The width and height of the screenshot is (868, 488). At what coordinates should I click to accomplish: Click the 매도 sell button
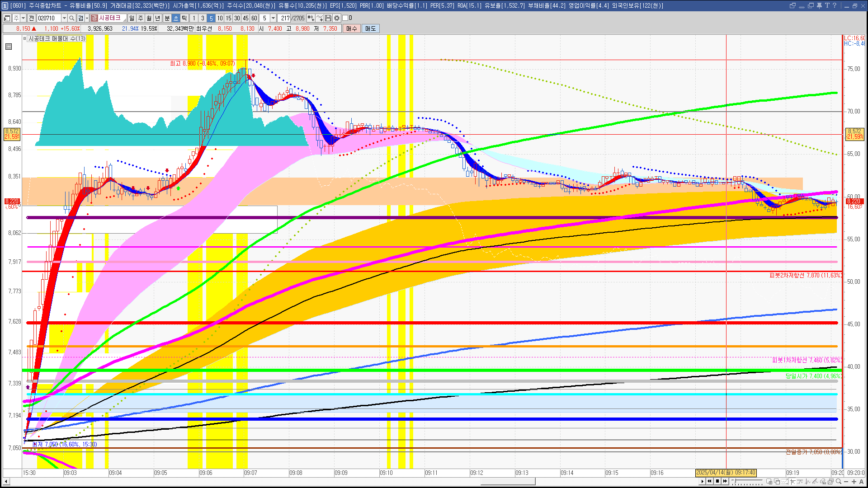pos(371,28)
